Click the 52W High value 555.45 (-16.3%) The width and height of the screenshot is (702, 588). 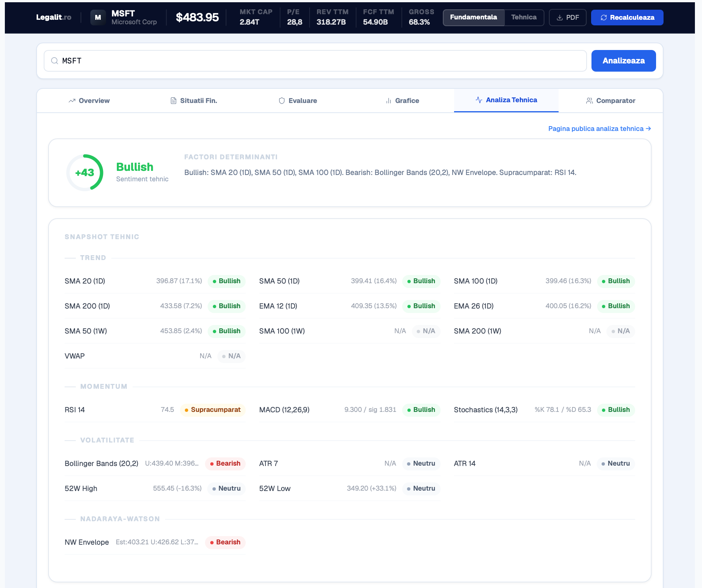(x=177, y=488)
